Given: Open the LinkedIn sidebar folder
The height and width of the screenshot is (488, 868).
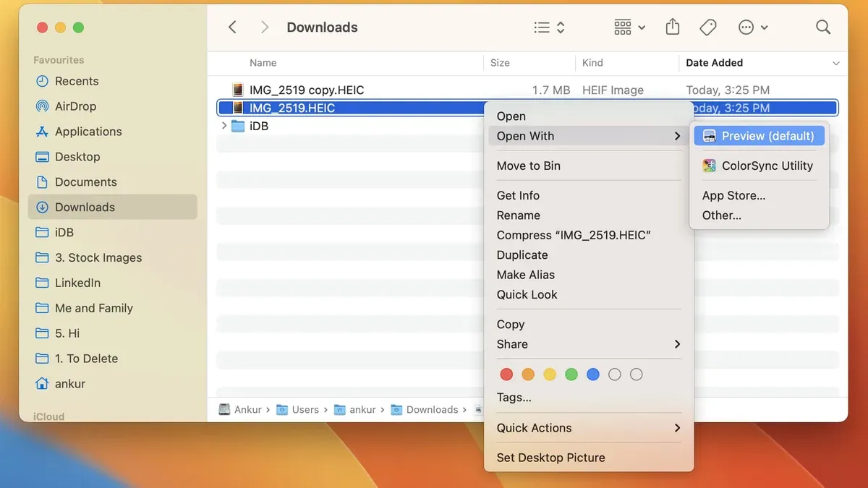Looking at the screenshot, I should click(x=112, y=283).
